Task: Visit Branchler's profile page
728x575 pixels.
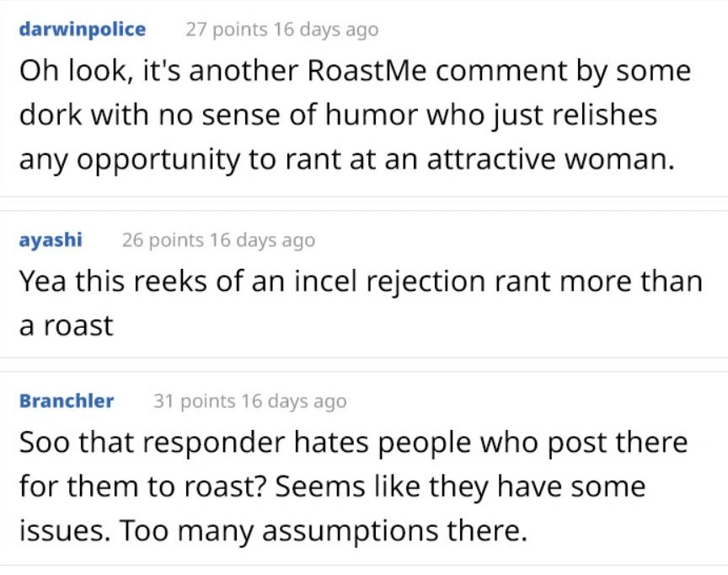Action: [x=66, y=401]
